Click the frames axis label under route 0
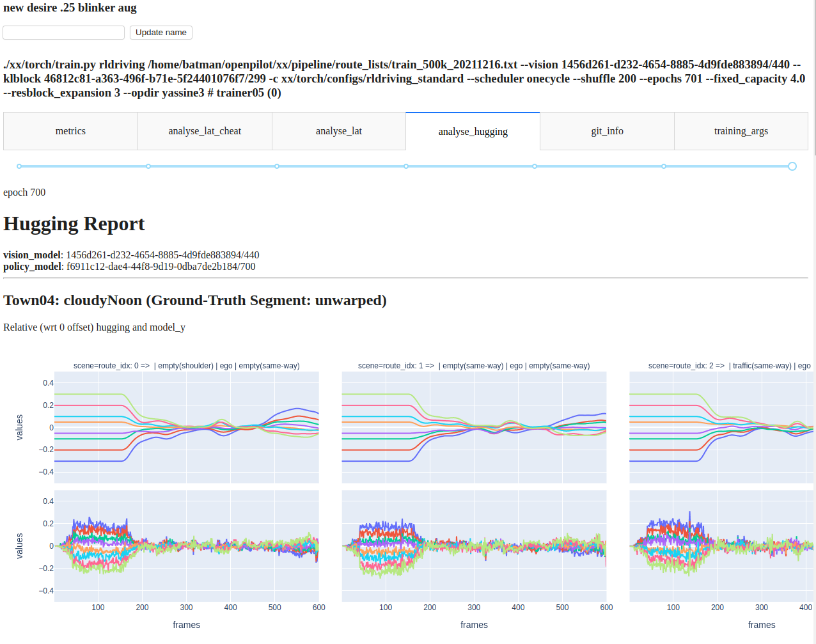The image size is (816, 644). pyautogui.click(x=187, y=625)
